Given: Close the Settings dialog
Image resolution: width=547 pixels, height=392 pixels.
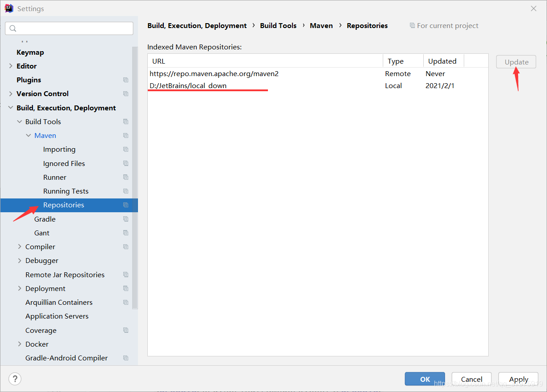Looking at the screenshot, I should click(534, 8).
